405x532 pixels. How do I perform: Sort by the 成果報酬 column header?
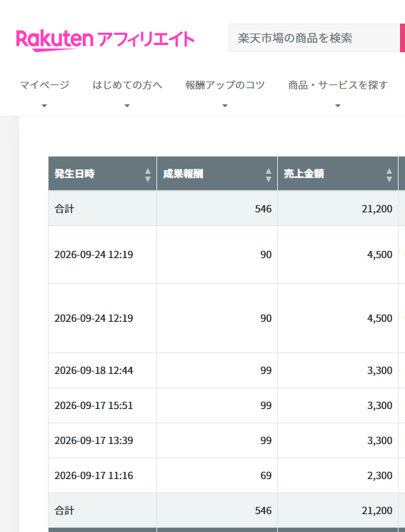tap(217, 174)
